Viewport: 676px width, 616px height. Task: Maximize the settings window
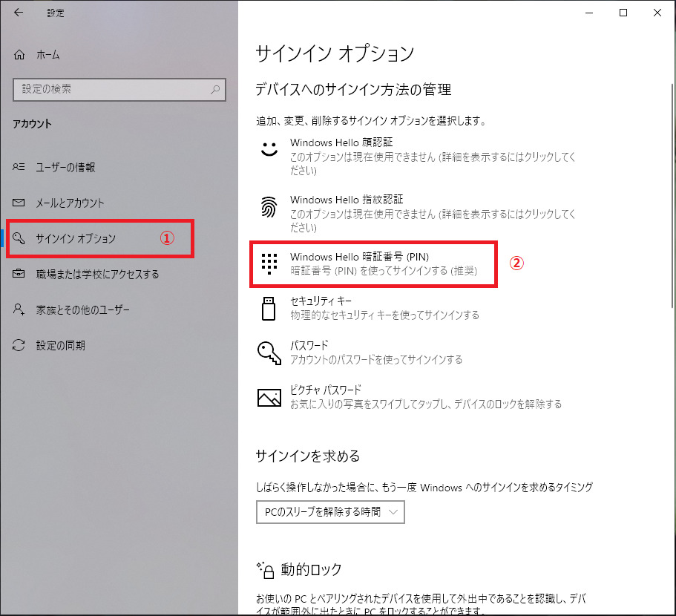pos(623,13)
